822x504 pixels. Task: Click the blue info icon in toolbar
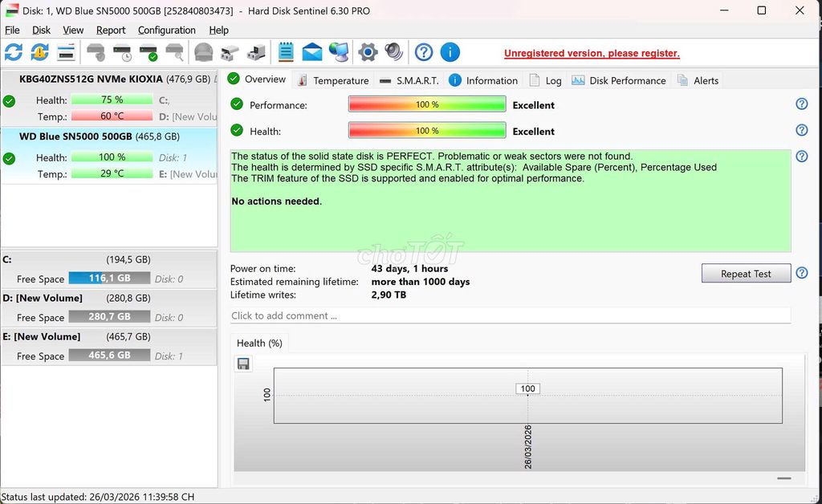(450, 52)
